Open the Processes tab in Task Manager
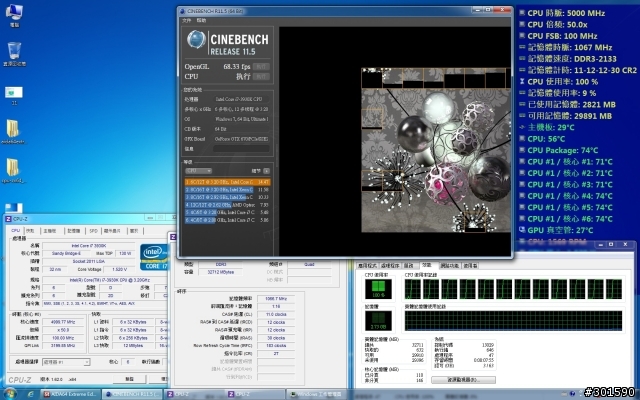 tap(390, 266)
